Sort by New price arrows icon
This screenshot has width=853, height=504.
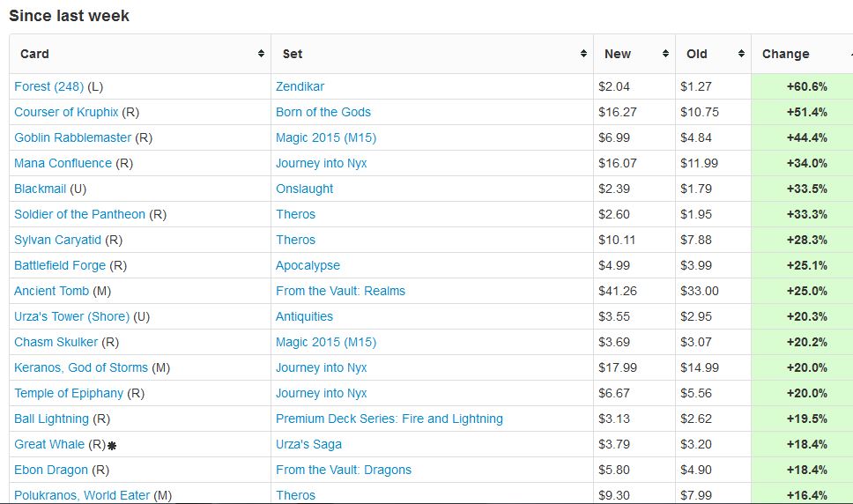(x=665, y=54)
